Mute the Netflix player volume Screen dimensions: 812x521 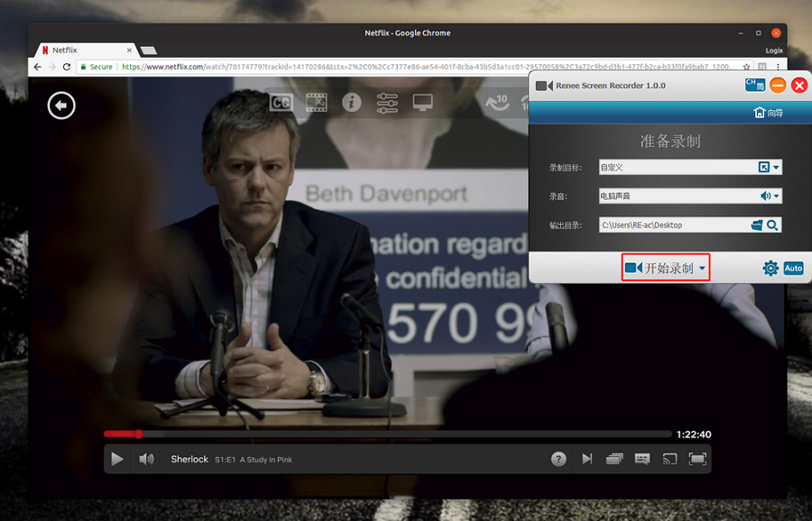[146, 459]
